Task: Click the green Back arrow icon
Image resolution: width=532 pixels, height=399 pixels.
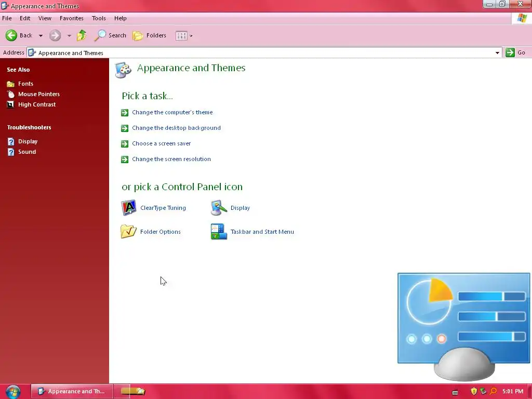Action: click(x=11, y=35)
